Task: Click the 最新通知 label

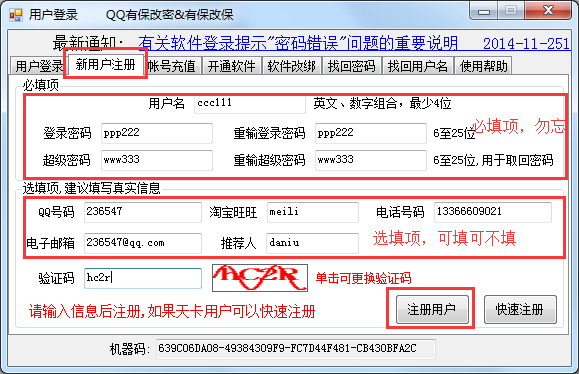Action: coord(88,44)
